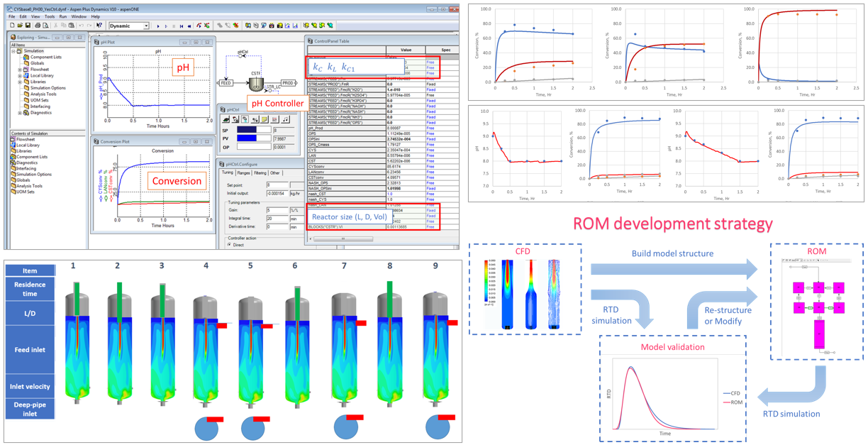Click the New file toolbar icon
868x445 pixels.
click(12, 26)
